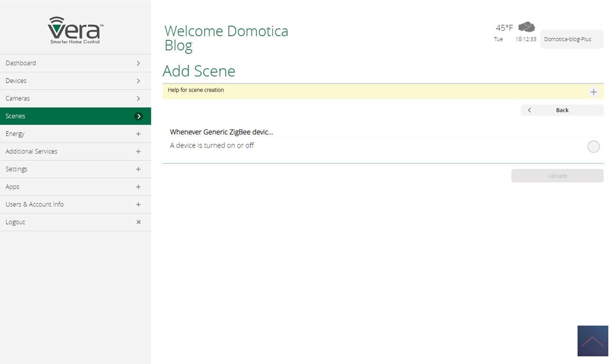Open the Additional Services menu item
Image resolution: width=616 pixels, height=364 pixels.
click(32, 151)
